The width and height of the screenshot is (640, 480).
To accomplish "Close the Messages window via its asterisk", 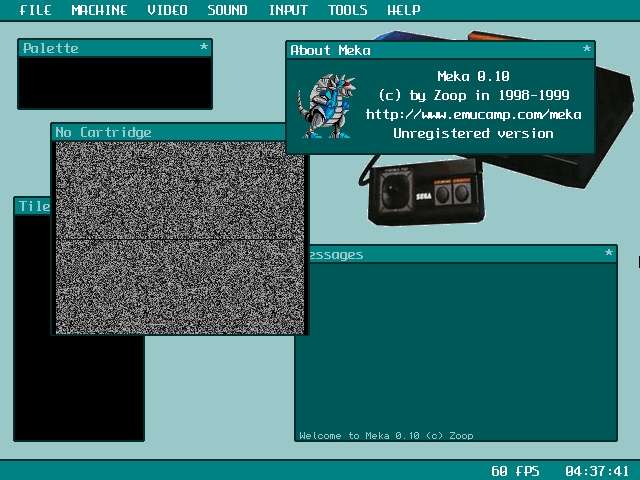I will tap(609, 253).
